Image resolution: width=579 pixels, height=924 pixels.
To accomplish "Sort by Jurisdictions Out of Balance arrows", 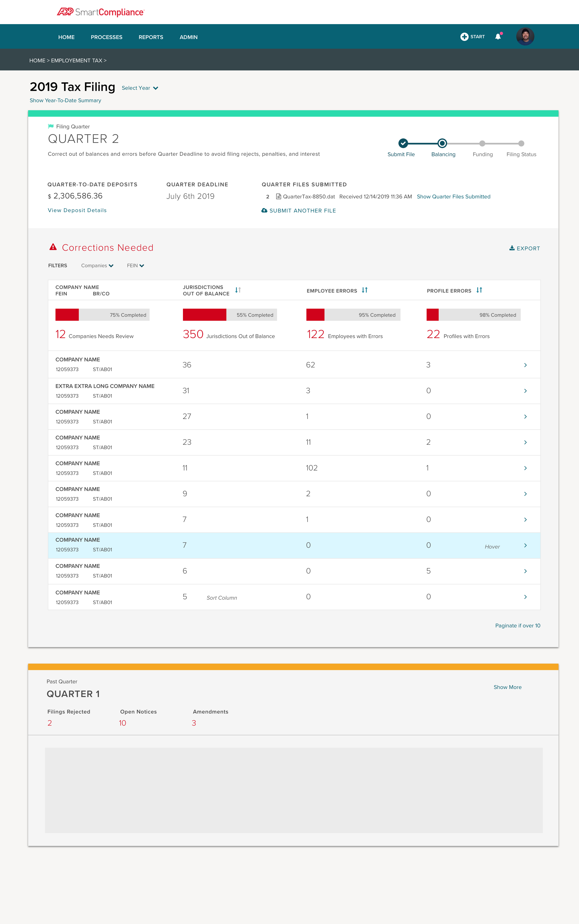I will [x=238, y=290].
